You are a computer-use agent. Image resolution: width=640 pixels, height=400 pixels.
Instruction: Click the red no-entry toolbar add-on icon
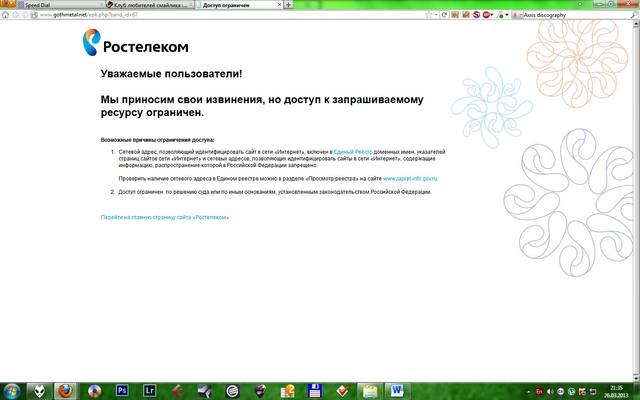(x=476, y=15)
